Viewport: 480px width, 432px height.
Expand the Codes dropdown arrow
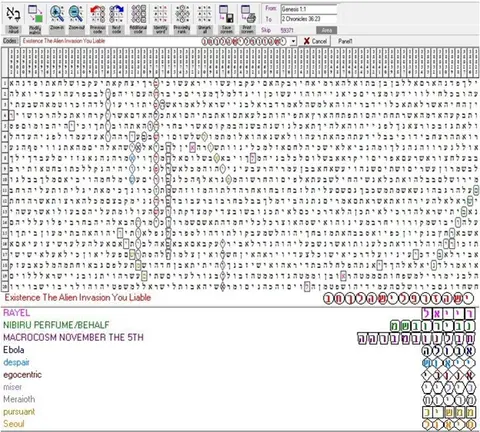tap(293, 41)
